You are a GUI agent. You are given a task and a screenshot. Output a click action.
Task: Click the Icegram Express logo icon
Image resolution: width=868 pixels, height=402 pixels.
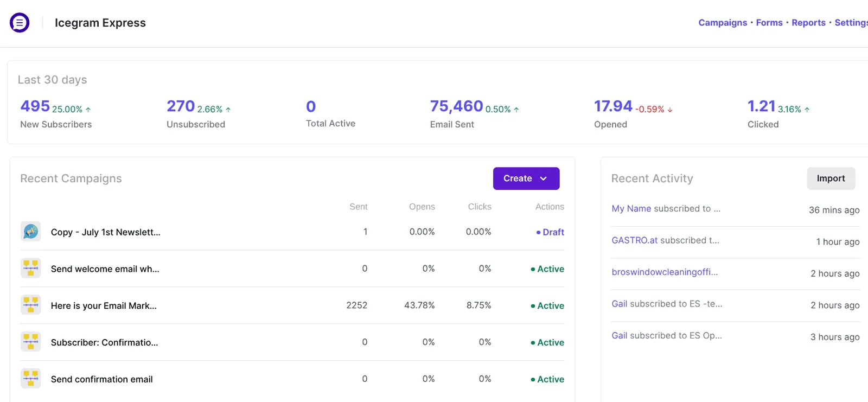click(20, 23)
